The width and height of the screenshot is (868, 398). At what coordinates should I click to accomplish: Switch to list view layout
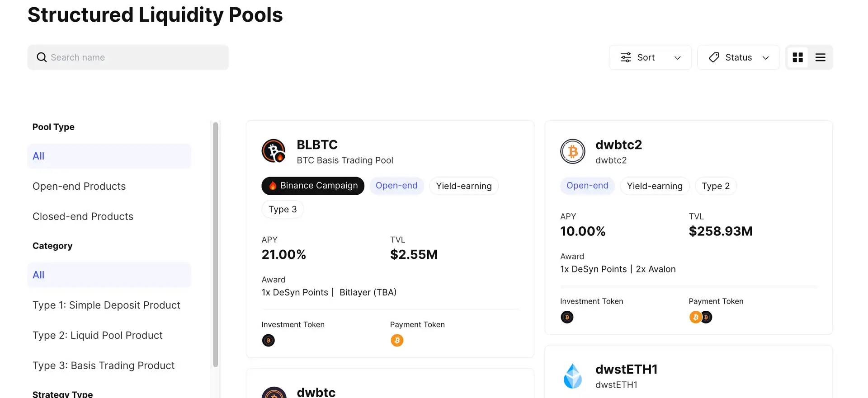point(820,57)
